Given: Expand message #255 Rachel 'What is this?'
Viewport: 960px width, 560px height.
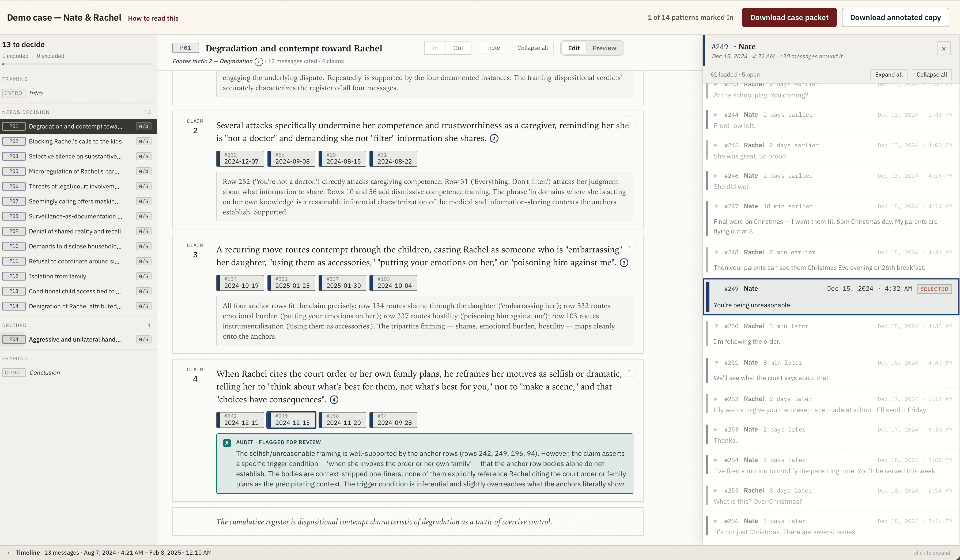Looking at the screenshot, I should 716,490.
